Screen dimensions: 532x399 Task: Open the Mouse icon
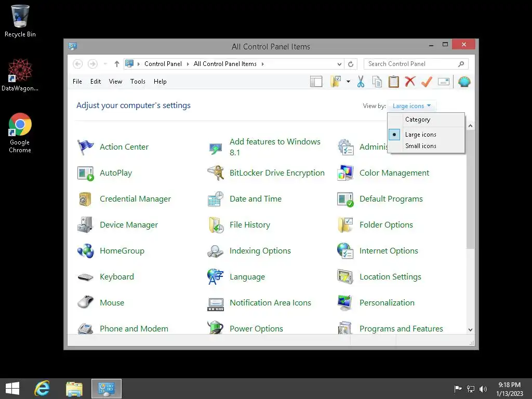[85, 302]
